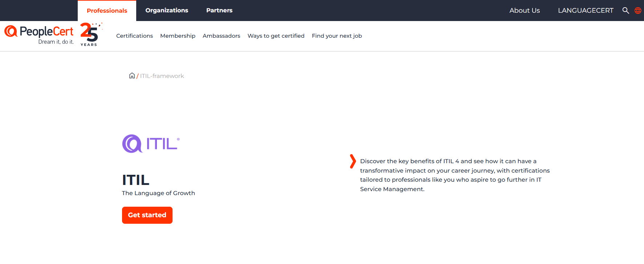This screenshot has width=644, height=264.
Task: Click 'The Language of Growth' tagline
Action: (158, 193)
